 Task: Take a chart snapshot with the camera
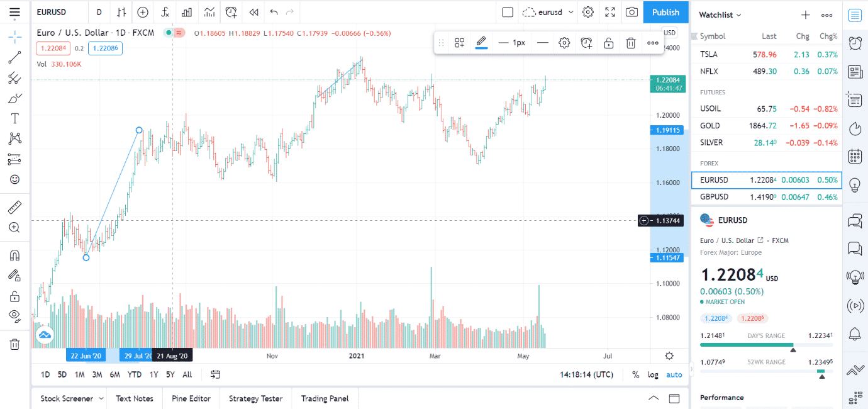(632, 12)
